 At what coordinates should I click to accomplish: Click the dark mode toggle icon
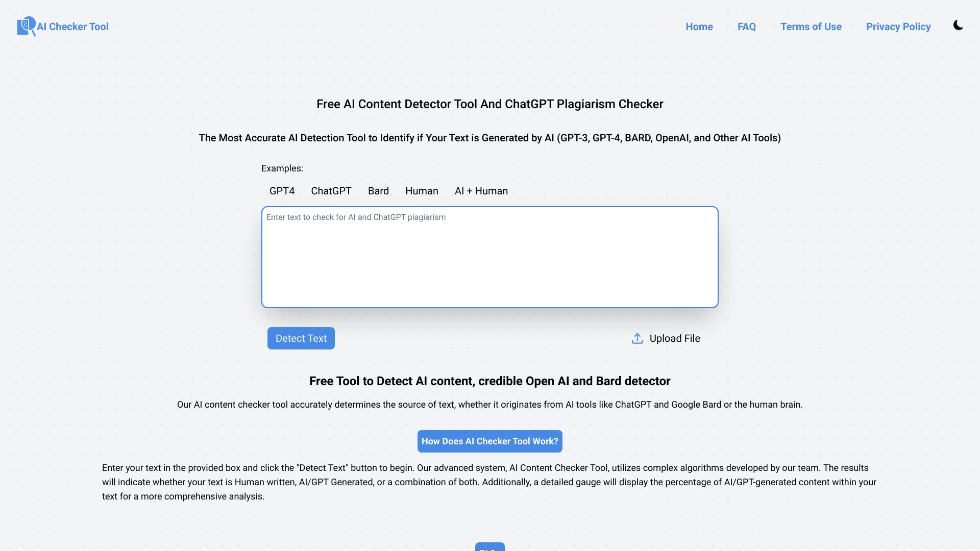tap(958, 26)
